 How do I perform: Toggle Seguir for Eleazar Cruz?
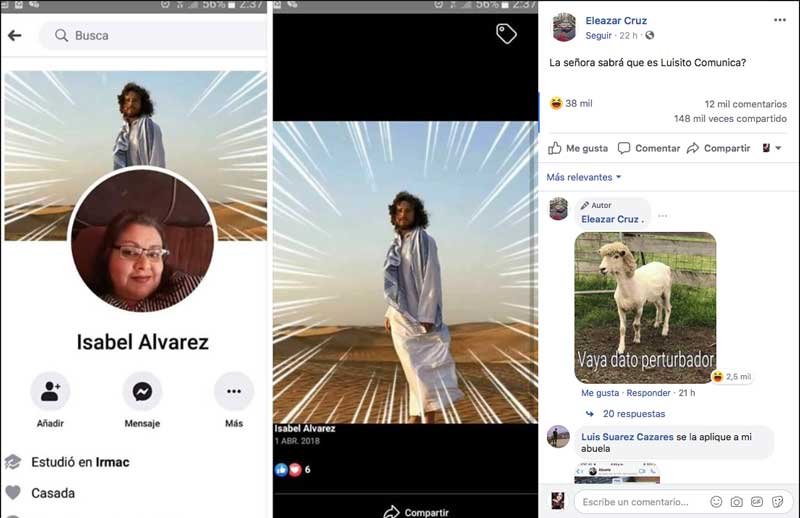[x=598, y=35]
